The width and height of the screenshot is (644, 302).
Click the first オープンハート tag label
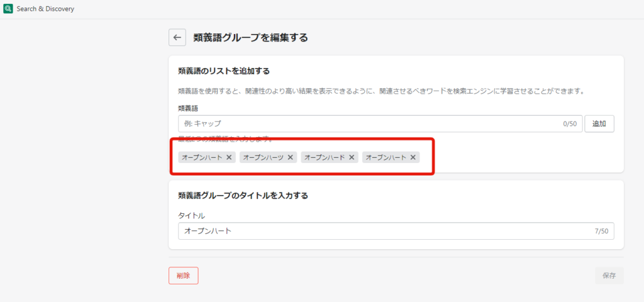pos(202,157)
